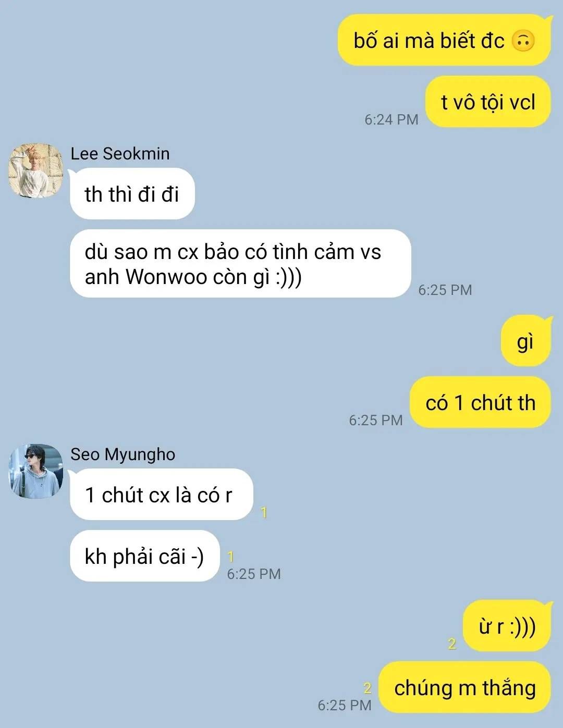Tap the upside-down smiley emoji
563x728 pixels.
tap(523, 41)
